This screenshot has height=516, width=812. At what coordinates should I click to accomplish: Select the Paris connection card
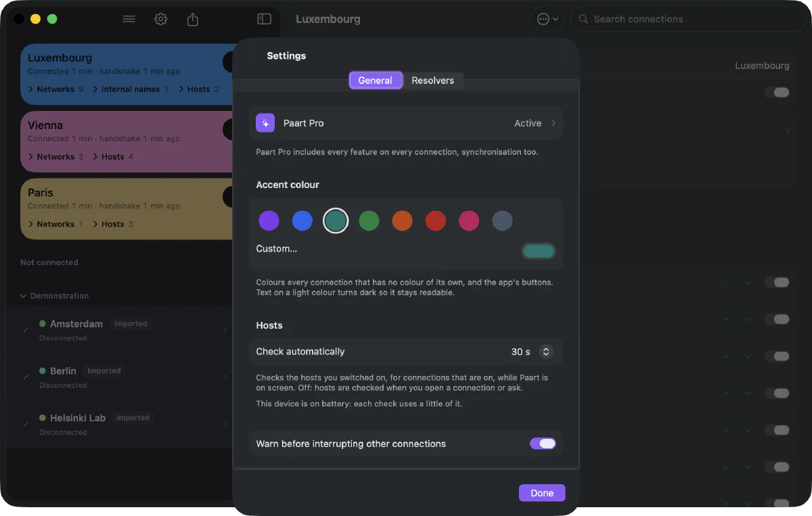(126, 209)
